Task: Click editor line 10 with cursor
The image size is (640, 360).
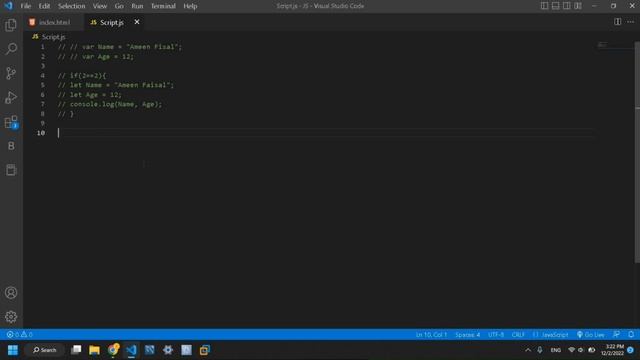Action: [x=325, y=133]
